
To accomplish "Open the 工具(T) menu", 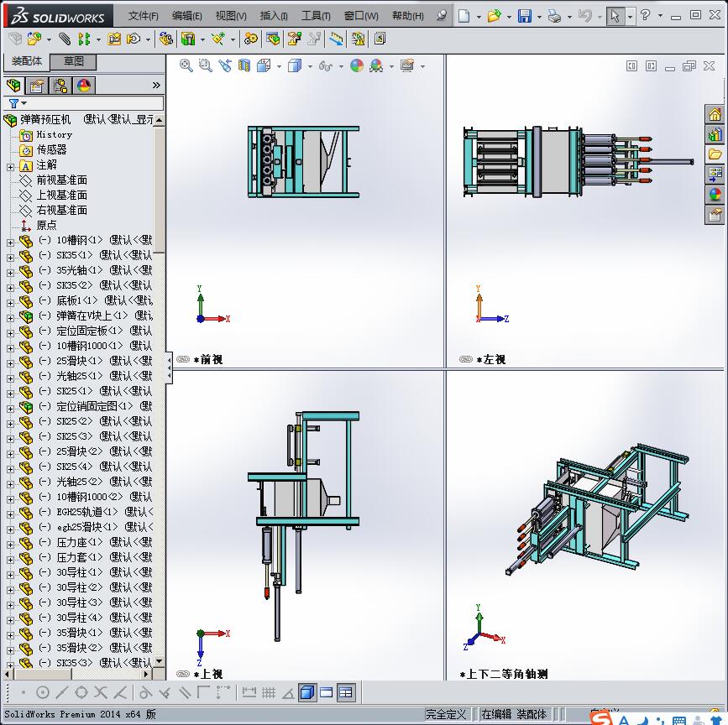I will coord(316,16).
